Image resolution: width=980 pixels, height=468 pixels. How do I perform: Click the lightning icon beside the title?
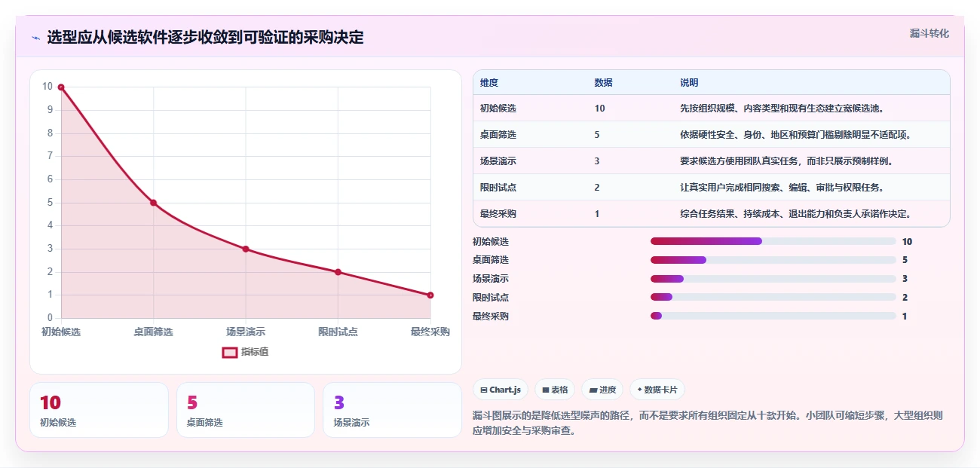coord(36,38)
